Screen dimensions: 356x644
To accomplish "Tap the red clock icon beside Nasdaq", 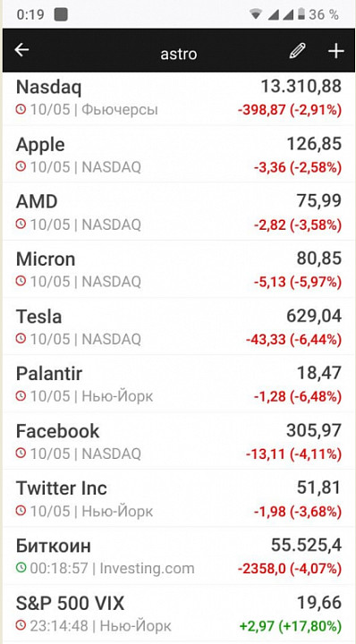I will [21, 110].
